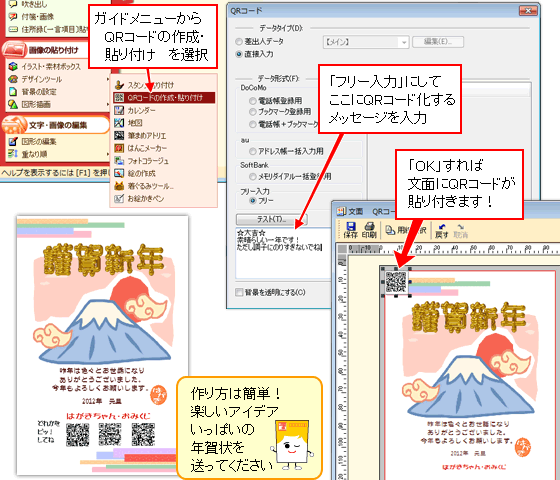
Task: Click the 重なり順 icon
Action: pos(13,154)
